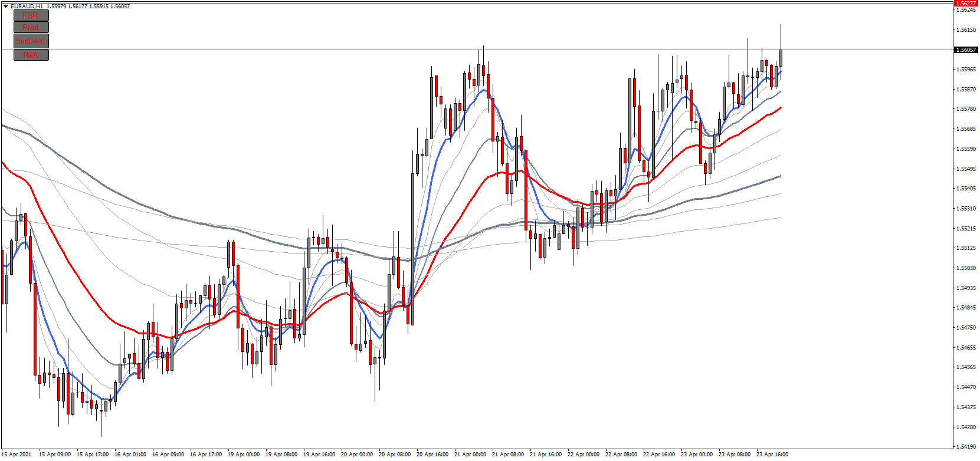Click time axis label 20 Apr 00:00
Viewport: 980px width, 461px height.
[x=357, y=455]
